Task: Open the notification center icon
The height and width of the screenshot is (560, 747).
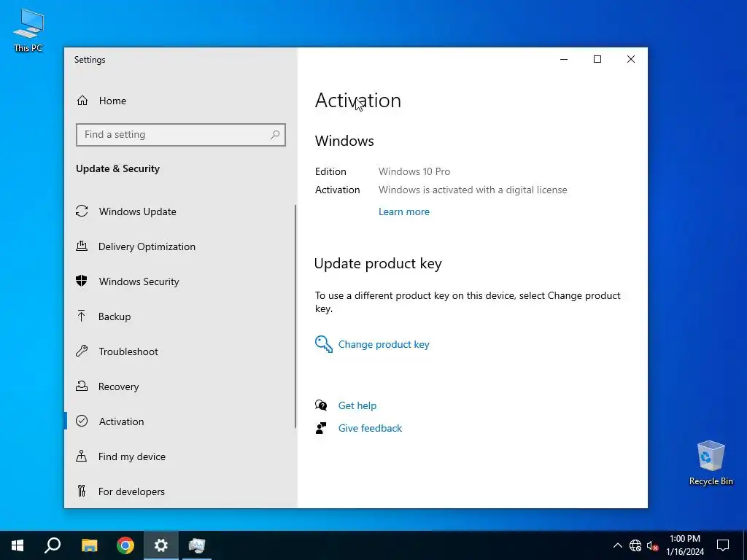Action: (x=723, y=545)
